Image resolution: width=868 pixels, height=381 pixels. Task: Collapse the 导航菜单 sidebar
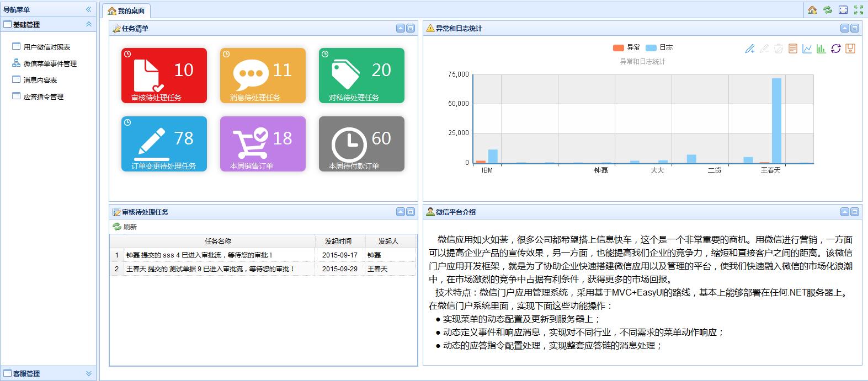(88, 9)
